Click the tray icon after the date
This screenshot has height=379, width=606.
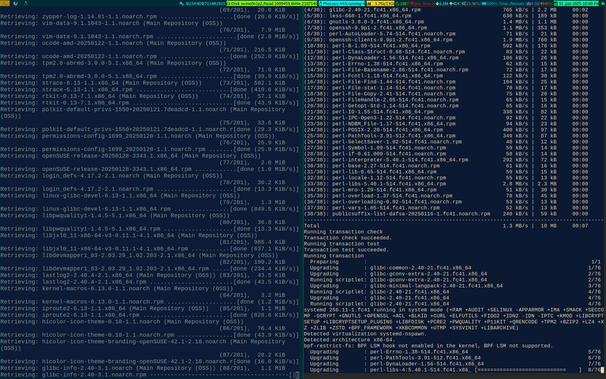602,3
